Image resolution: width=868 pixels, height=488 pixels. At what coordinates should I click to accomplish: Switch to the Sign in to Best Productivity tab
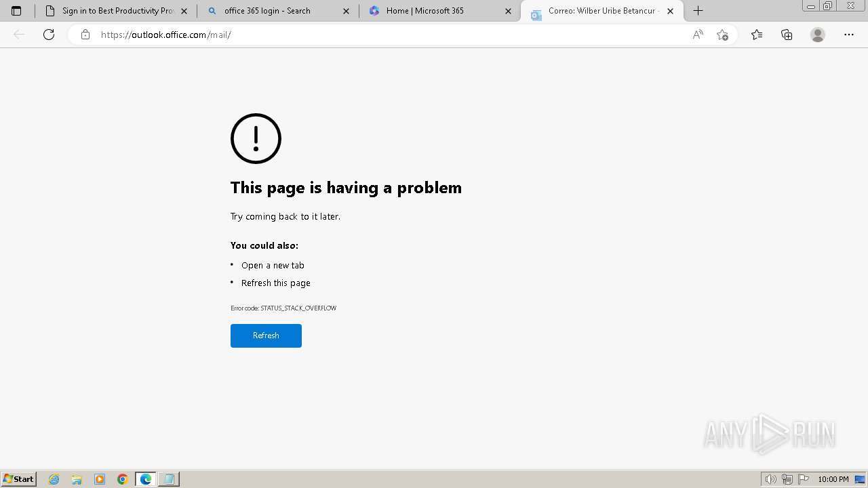point(117,11)
